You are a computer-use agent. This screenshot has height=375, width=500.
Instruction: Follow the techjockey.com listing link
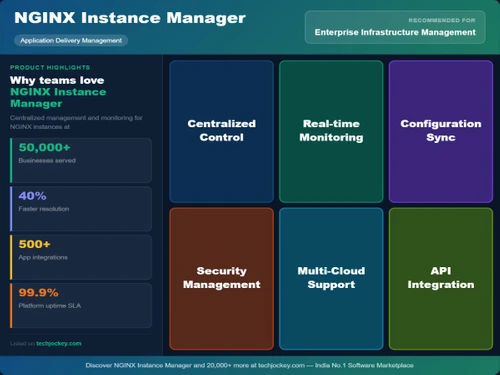[59, 343]
